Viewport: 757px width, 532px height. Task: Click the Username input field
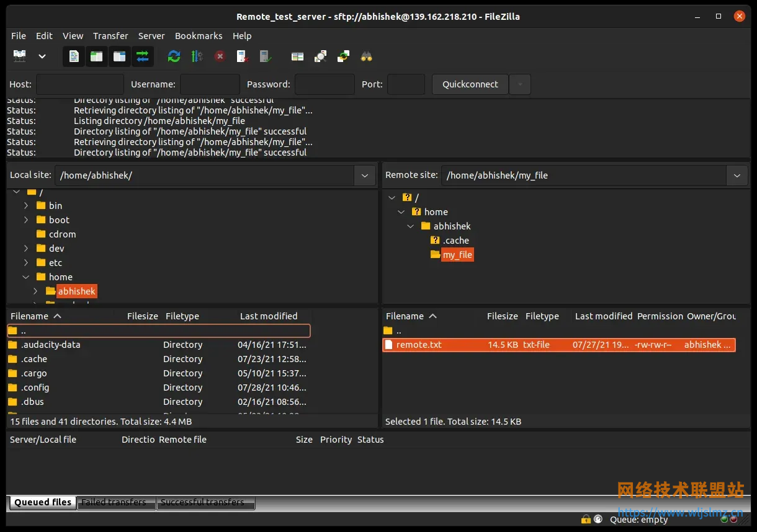click(x=210, y=84)
